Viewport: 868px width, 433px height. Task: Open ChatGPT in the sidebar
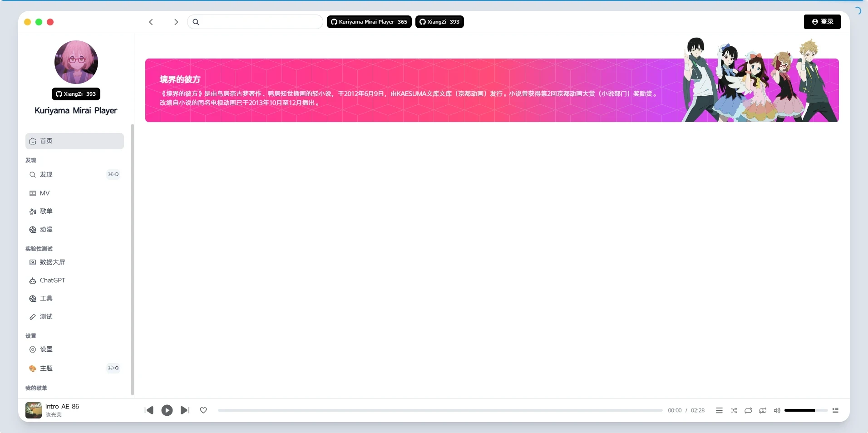pyautogui.click(x=74, y=280)
